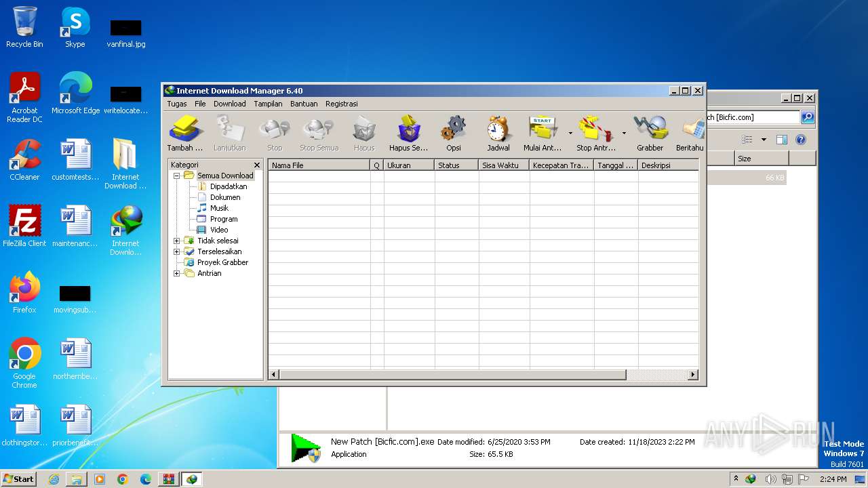This screenshot has width=868, height=488.
Task: Click the Lanjutkan (resume) toolbar icon
Action: [229, 134]
